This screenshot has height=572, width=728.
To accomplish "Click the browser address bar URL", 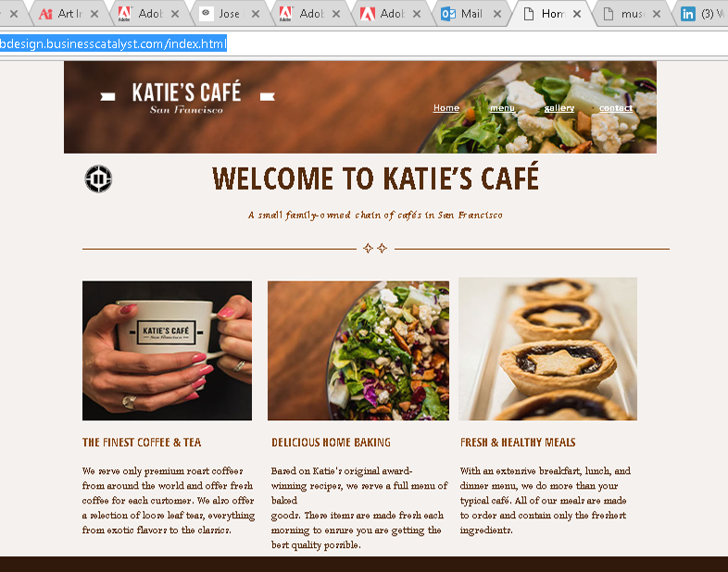I will (x=113, y=44).
